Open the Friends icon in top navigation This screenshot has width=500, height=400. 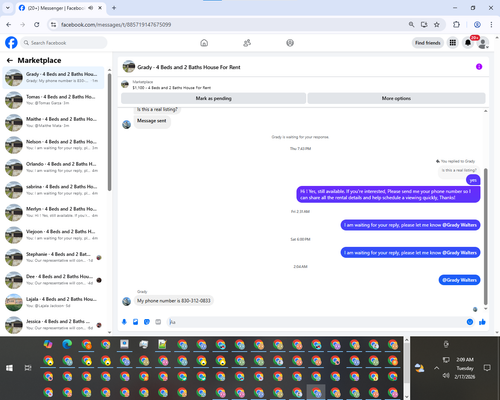[247, 43]
